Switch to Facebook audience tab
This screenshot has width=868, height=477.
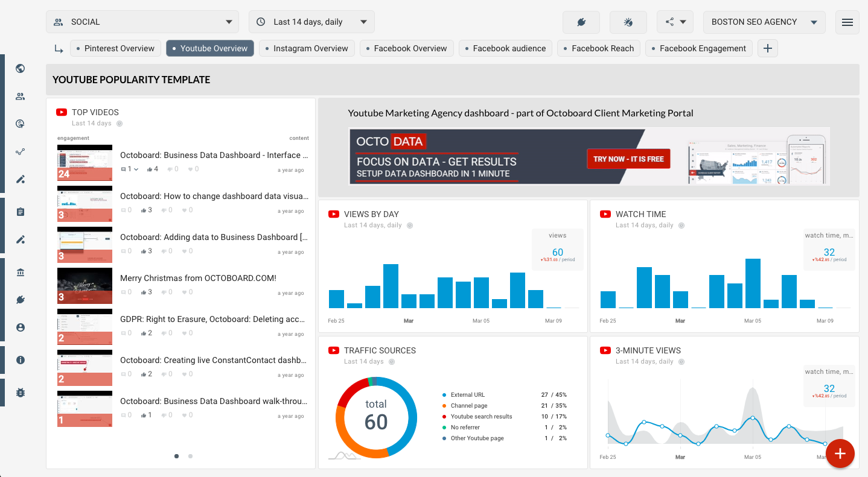click(x=505, y=48)
